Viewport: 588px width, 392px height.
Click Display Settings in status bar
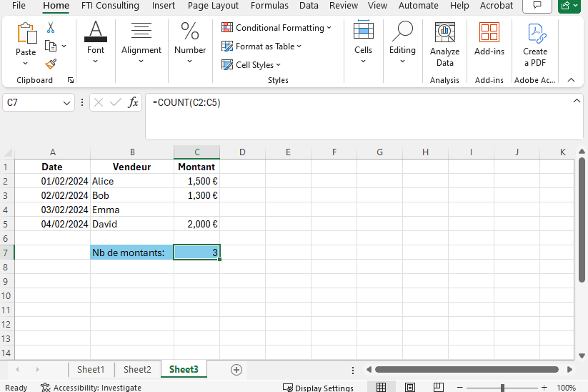tap(318, 388)
